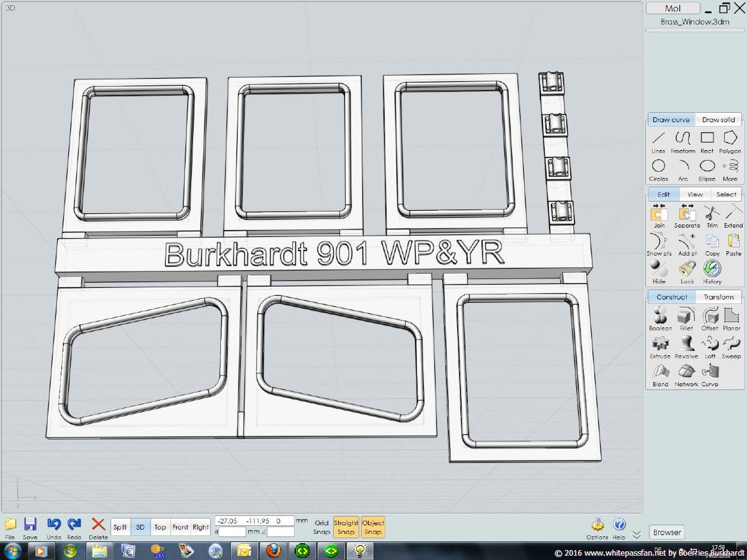Screen dimensions: 747x560
Task: Disable Straight Snap
Action: coord(346,527)
